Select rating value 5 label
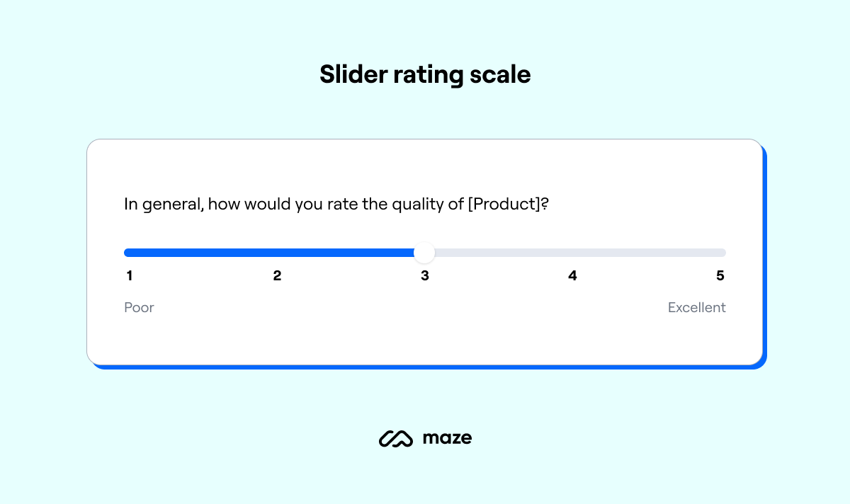Viewport: 850px width, 504px height. tap(720, 276)
